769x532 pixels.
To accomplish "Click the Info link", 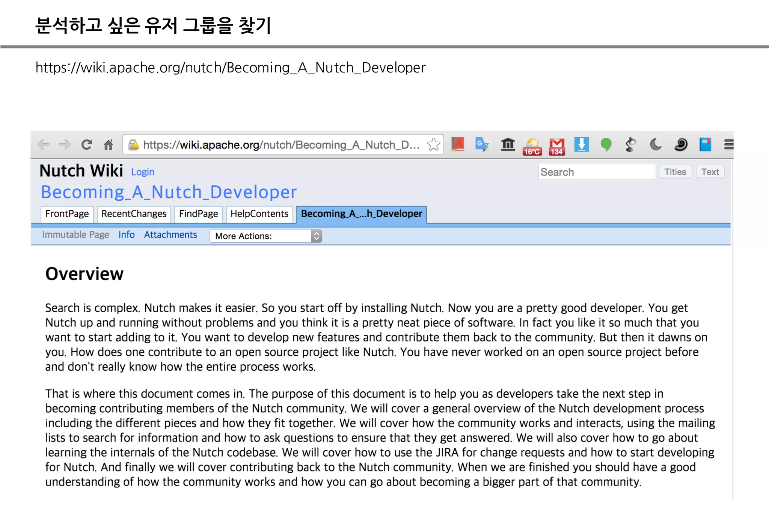I will tap(127, 234).
